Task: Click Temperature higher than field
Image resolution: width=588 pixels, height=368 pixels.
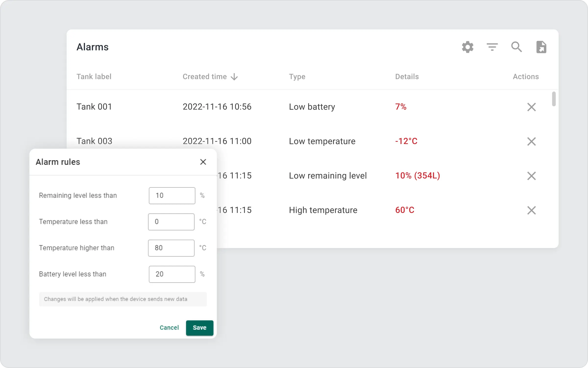Action: click(171, 248)
